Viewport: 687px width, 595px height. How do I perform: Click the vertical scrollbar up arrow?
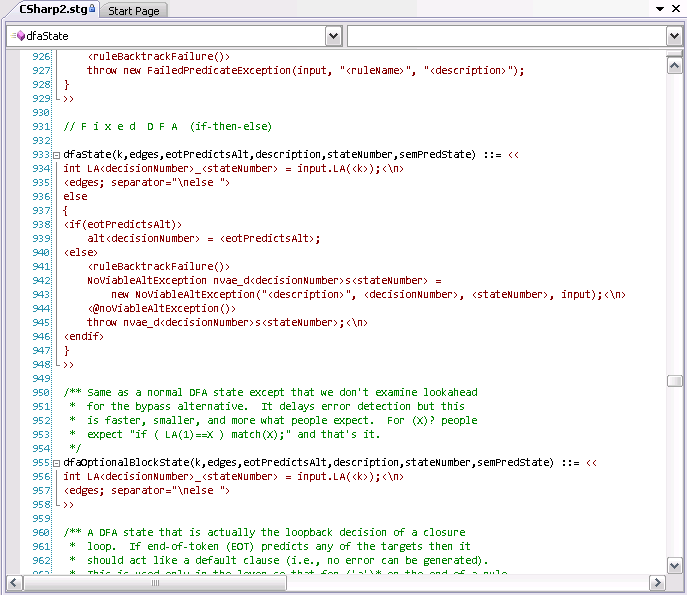[x=675, y=66]
